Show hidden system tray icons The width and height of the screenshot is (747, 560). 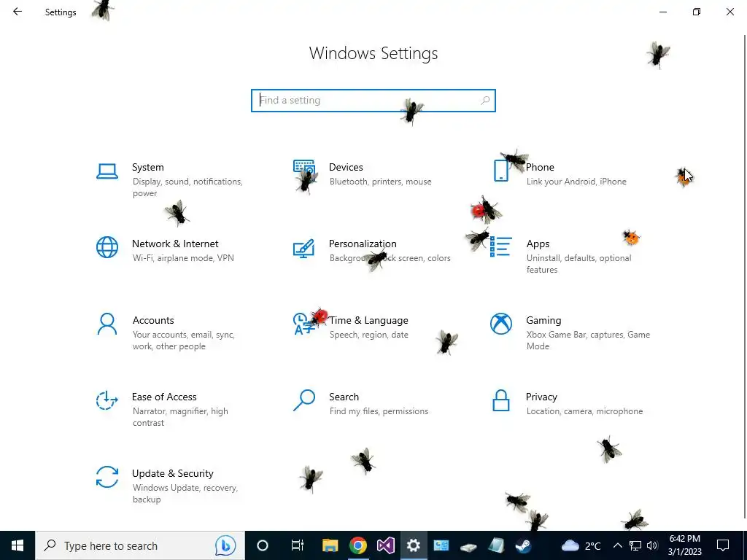click(617, 545)
